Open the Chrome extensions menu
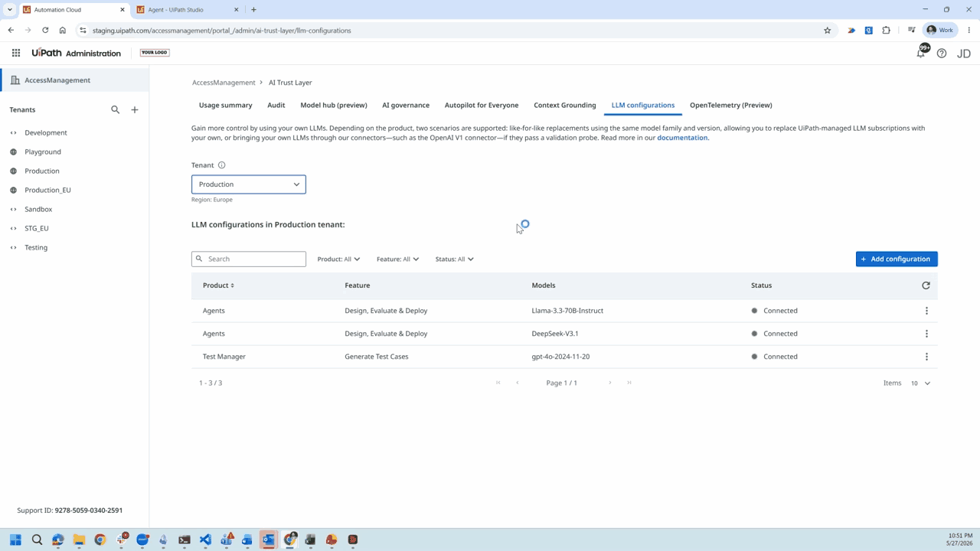980x551 pixels. tap(887, 31)
